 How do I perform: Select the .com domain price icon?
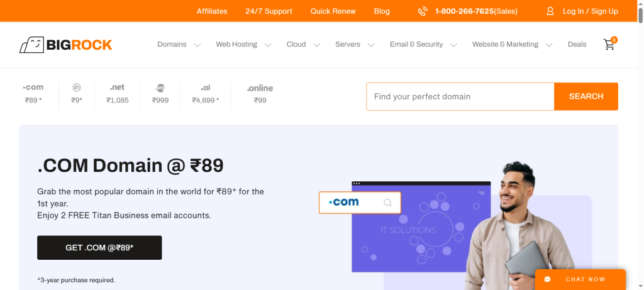point(33,88)
